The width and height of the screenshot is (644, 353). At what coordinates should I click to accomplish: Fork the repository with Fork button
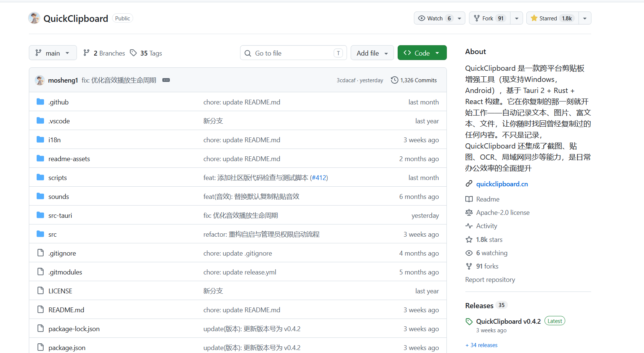point(490,18)
